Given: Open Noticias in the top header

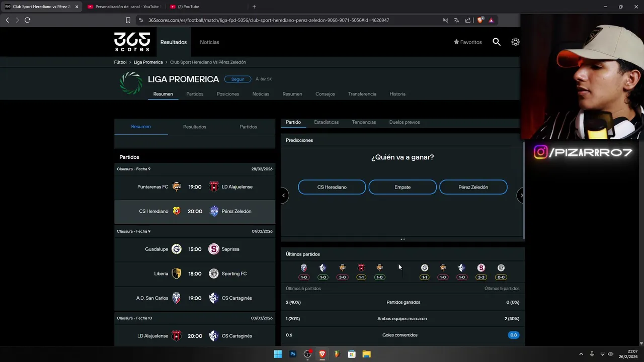Looking at the screenshot, I should tap(209, 42).
